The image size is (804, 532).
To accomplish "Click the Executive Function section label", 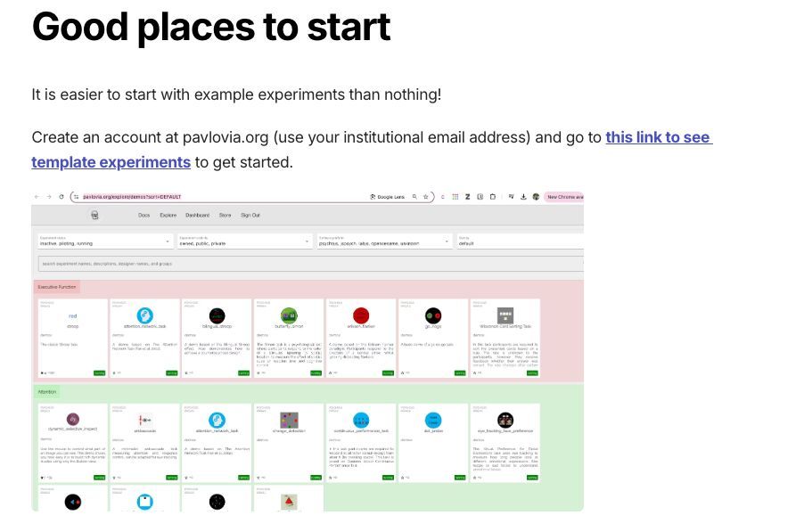I will click(57, 287).
